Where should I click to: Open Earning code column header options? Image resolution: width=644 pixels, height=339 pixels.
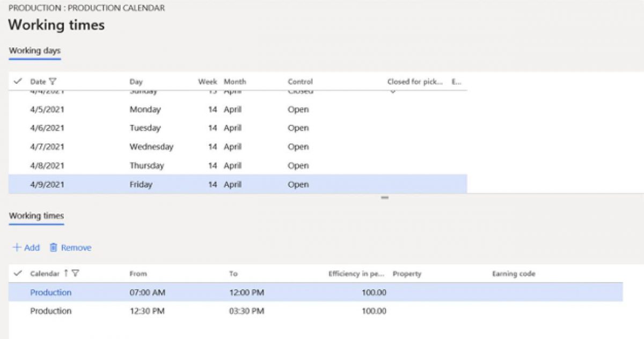click(513, 273)
